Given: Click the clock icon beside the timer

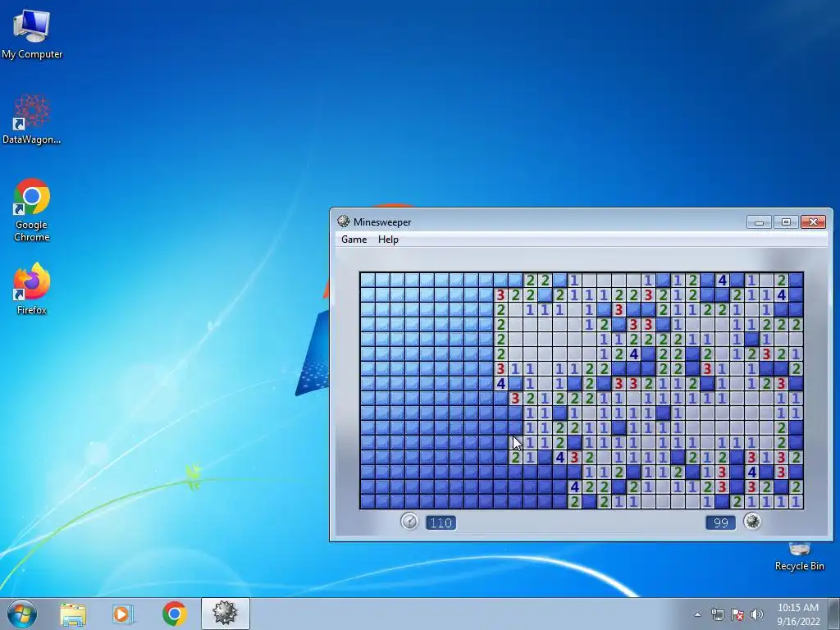Looking at the screenshot, I should pyautogui.click(x=409, y=521).
